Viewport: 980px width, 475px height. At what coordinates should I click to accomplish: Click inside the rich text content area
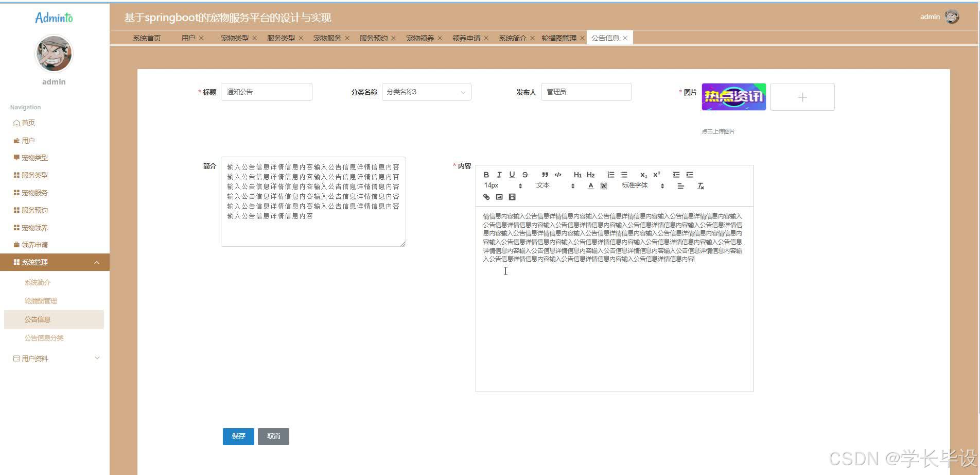click(x=614, y=299)
